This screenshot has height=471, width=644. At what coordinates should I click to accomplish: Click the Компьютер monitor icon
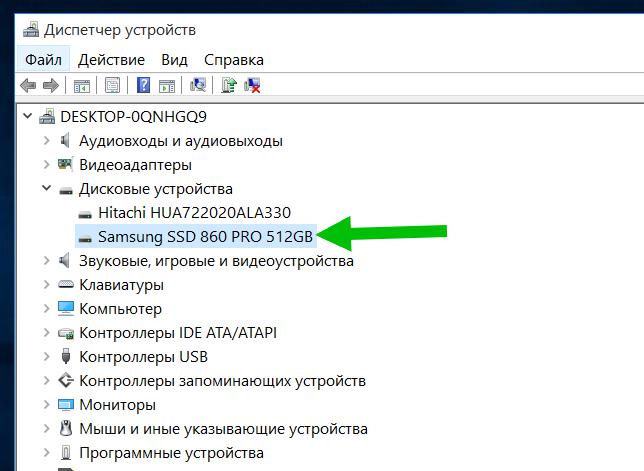point(66,308)
